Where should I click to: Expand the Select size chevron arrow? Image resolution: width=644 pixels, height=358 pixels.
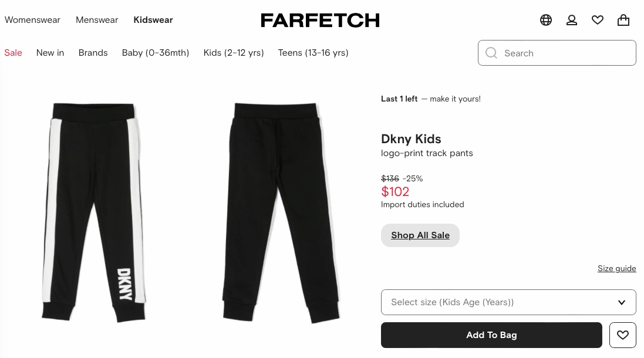point(622,302)
